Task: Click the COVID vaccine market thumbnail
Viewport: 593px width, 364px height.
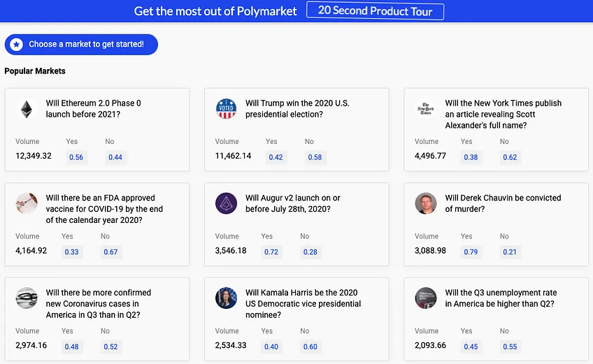Action: pos(27,203)
